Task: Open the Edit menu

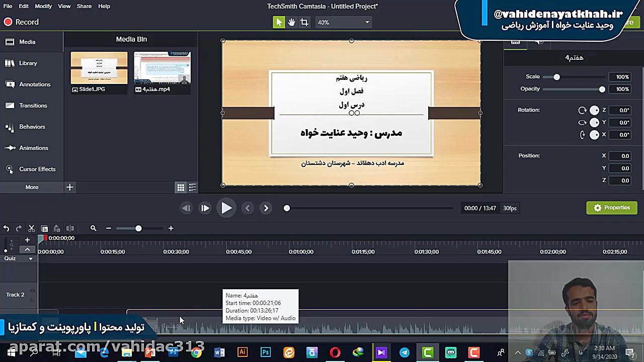Action: (23, 6)
